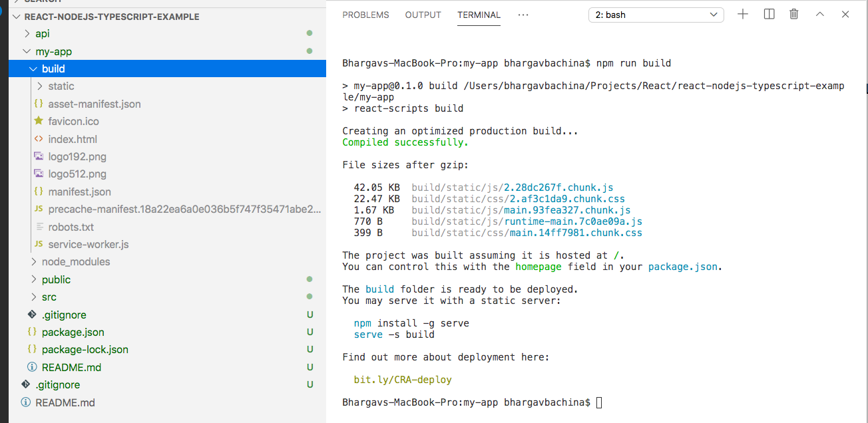The image size is (868, 423).
Task: Click the U badge for package-lock.json
Action: click(310, 349)
